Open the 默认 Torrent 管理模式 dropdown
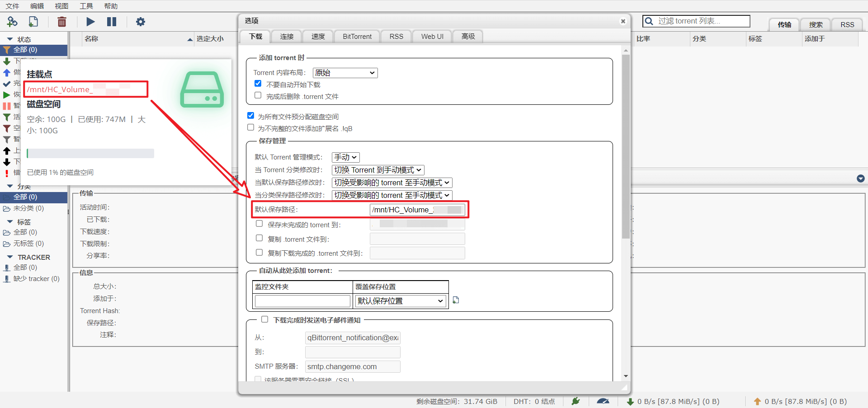Image resolution: width=868 pixels, height=408 pixels. click(345, 157)
